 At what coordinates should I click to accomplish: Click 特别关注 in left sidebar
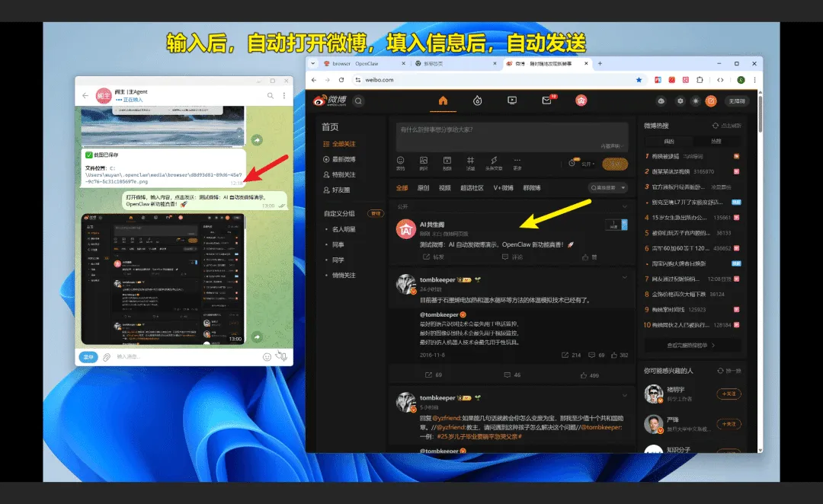coord(339,174)
